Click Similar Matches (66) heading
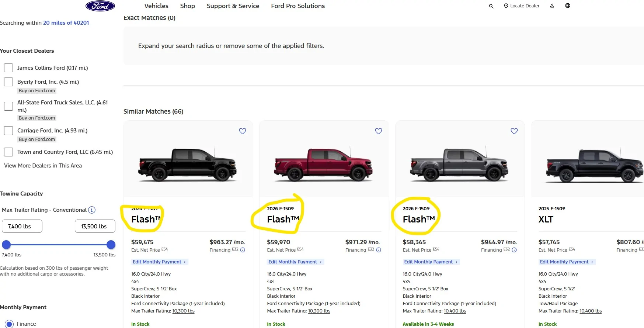The height and width of the screenshot is (328, 644). 153,111
